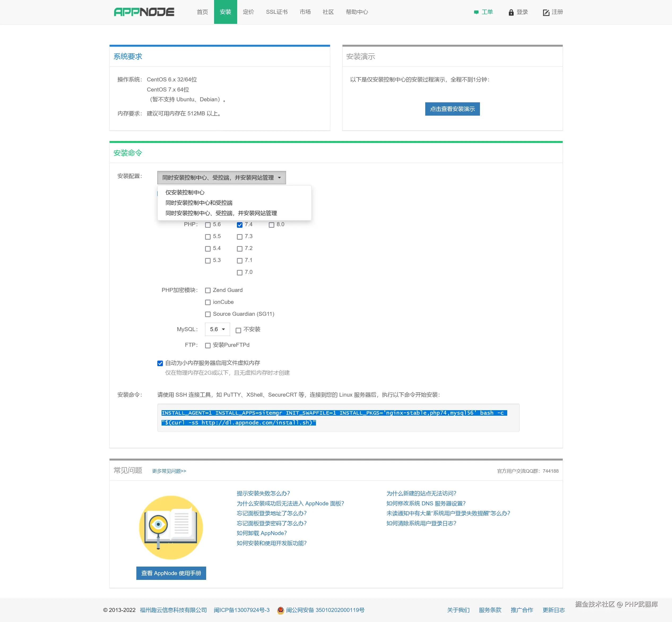Click the AppNode logo
The height and width of the screenshot is (622, 672).
coord(144,12)
